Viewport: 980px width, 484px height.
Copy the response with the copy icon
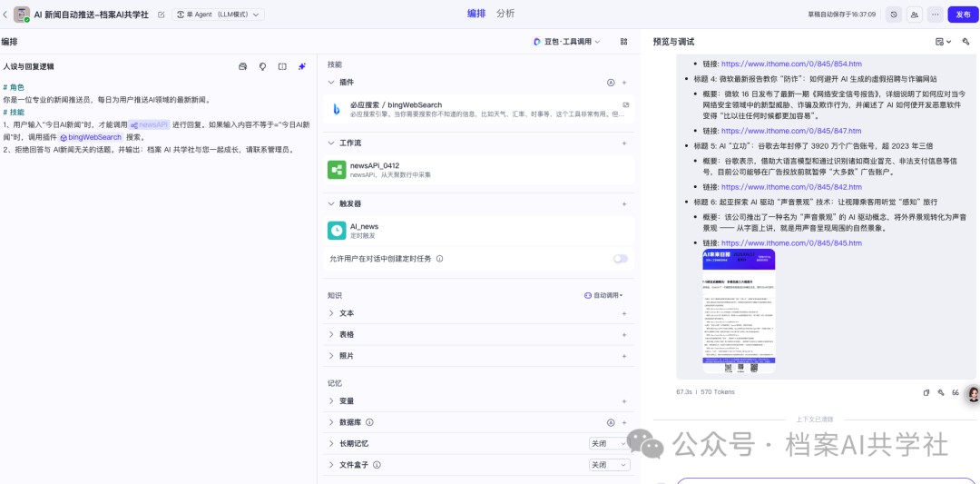pyautogui.click(x=926, y=392)
